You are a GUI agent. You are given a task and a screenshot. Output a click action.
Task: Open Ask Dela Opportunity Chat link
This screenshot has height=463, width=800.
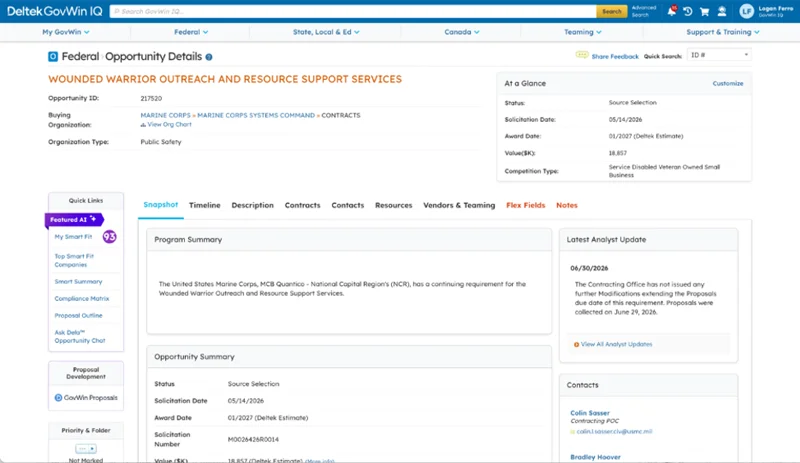pyautogui.click(x=80, y=336)
